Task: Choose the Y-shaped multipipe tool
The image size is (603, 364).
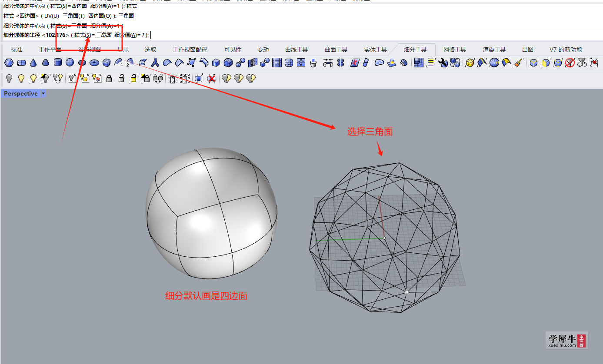Action: tap(155, 63)
